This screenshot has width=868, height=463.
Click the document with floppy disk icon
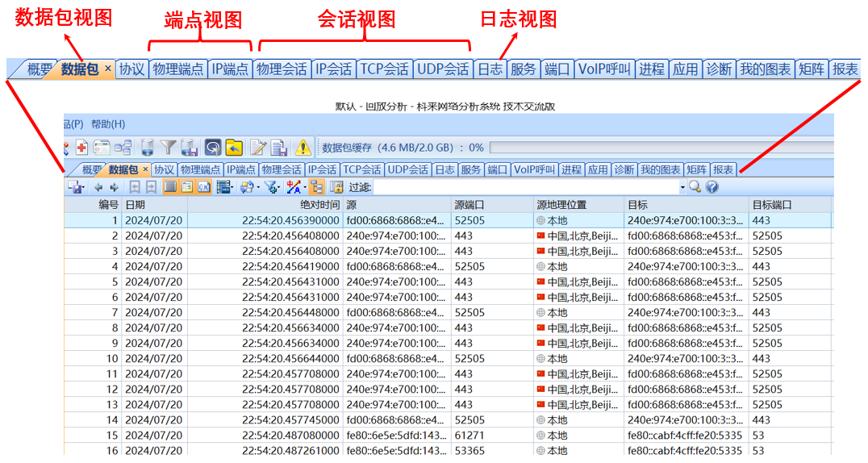[x=279, y=148]
